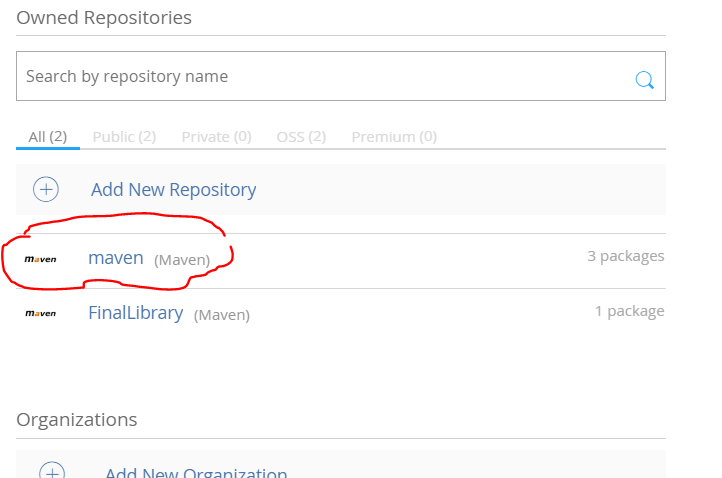
Task: Click the Owned Repositories heading
Action: coord(104,17)
